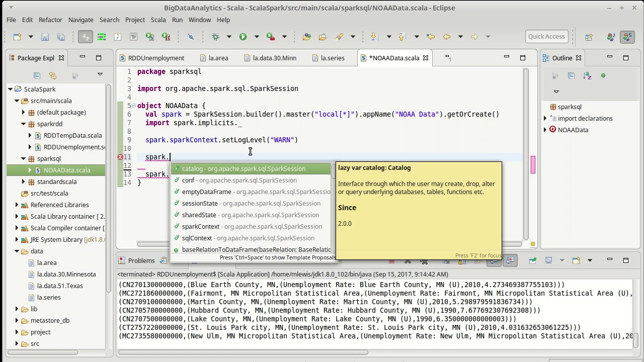Maximize the editor area
The image size is (644, 362).
[523, 58]
